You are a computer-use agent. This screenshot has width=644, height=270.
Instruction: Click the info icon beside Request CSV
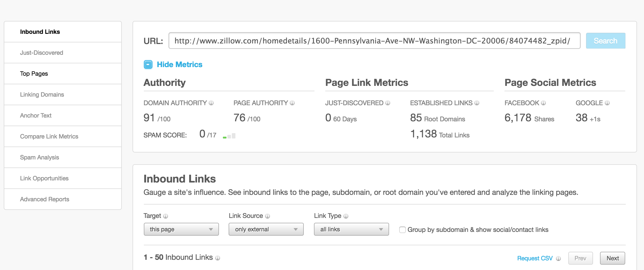coord(558,258)
